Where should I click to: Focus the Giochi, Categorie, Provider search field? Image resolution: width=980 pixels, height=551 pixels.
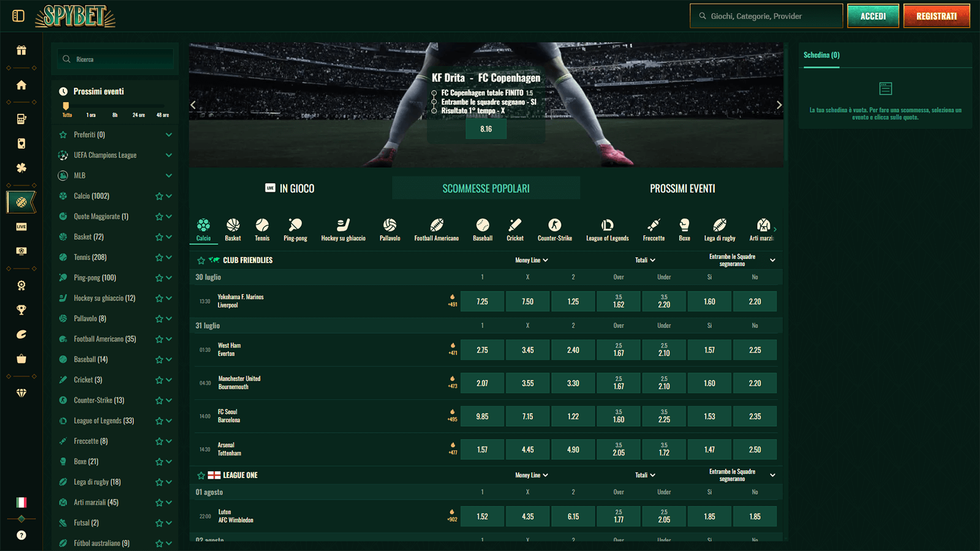point(766,16)
